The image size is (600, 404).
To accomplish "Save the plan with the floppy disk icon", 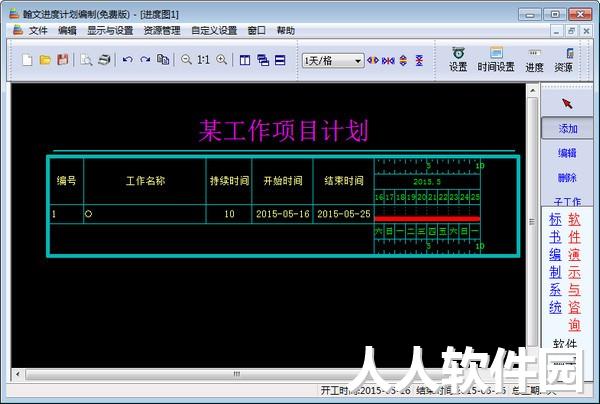I will click(63, 60).
